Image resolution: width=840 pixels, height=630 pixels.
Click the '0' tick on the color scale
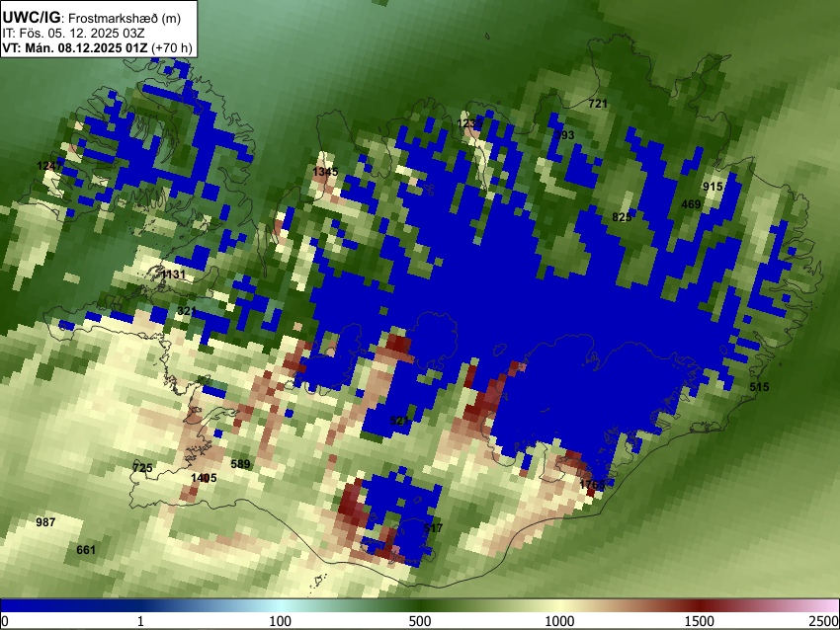click(x=5, y=621)
